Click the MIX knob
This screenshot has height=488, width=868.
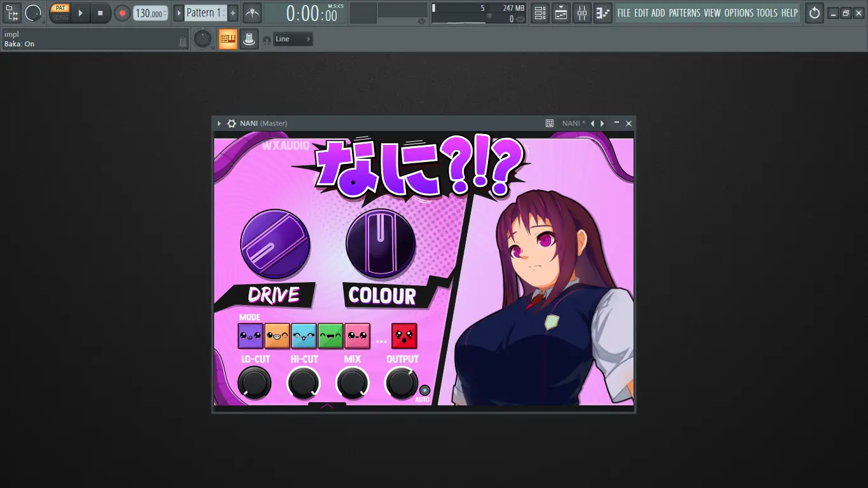[353, 383]
